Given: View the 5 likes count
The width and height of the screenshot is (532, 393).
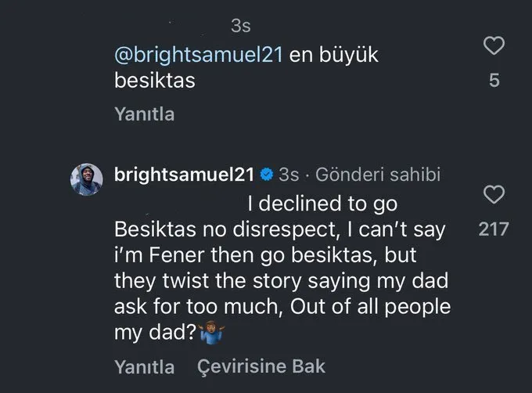Looking at the screenshot, I should (x=494, y=80).
